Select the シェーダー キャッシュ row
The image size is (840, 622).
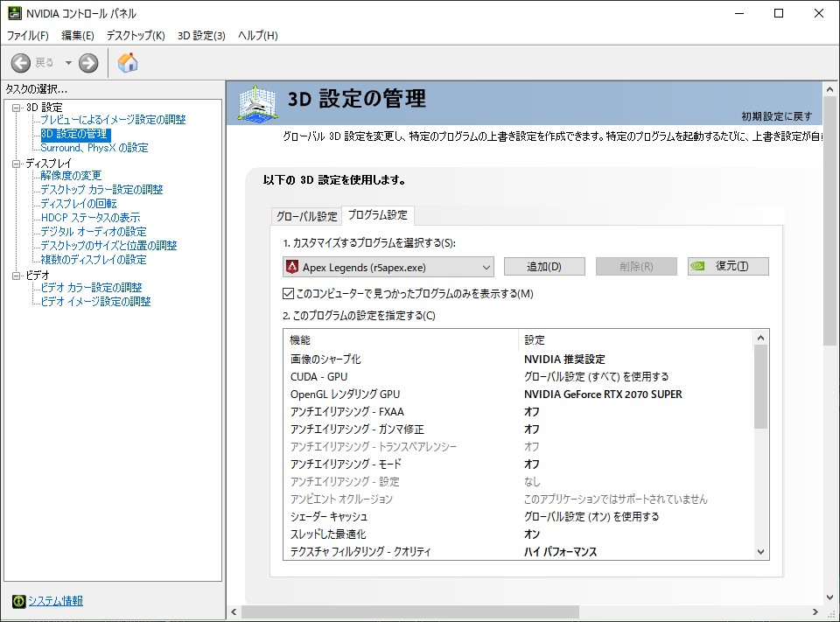(x=518, y=516)
